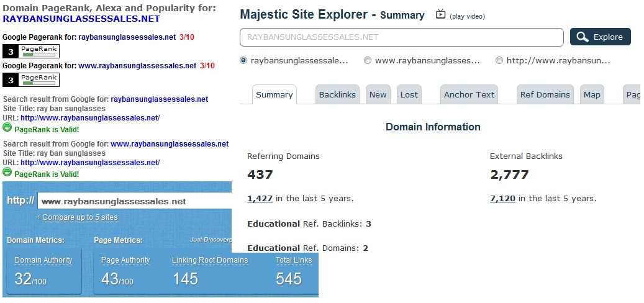Viewport: 644px width, 303px height.
Task: Click the 32/100 domain authority score
Action: click(x=30, y=279)
